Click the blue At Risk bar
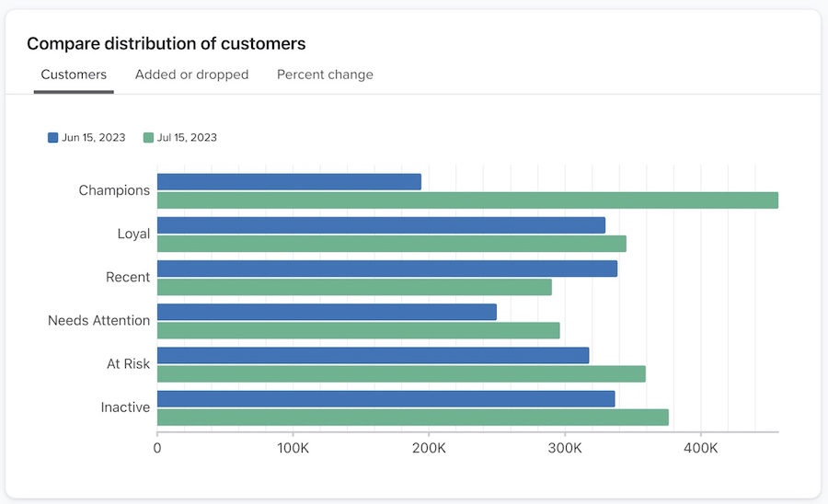 [373, 355]
